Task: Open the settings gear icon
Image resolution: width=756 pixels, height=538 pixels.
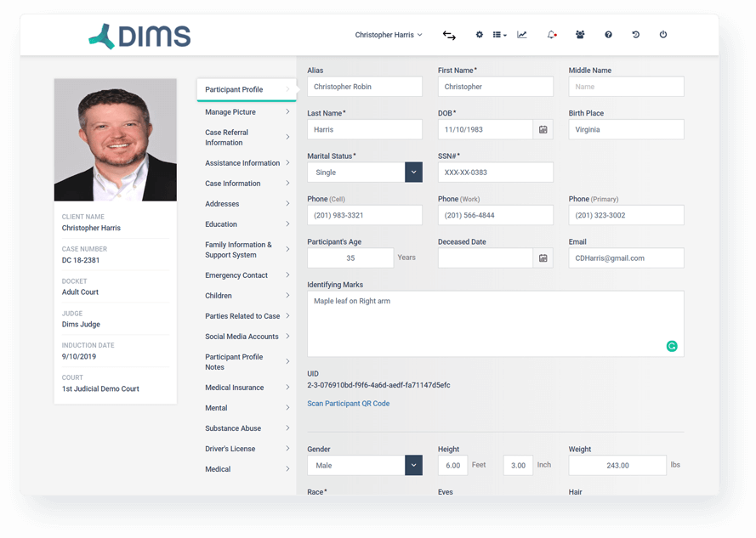Action: point(479,35)
